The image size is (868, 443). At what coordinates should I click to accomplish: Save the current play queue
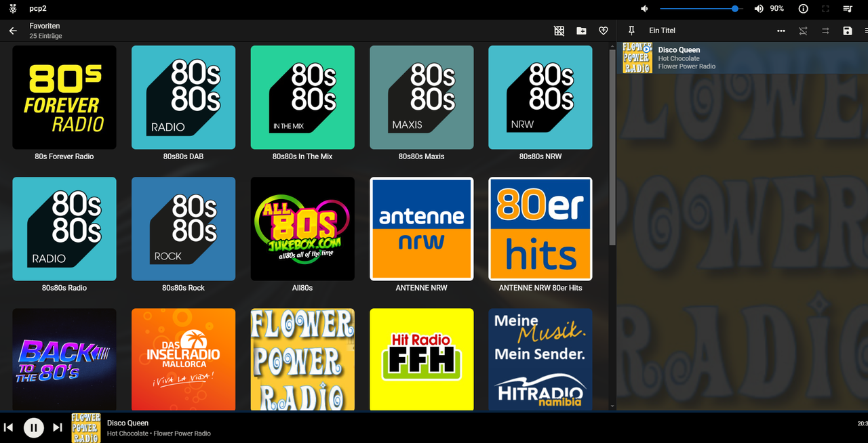pyautogui.click(x=847, y=30)
